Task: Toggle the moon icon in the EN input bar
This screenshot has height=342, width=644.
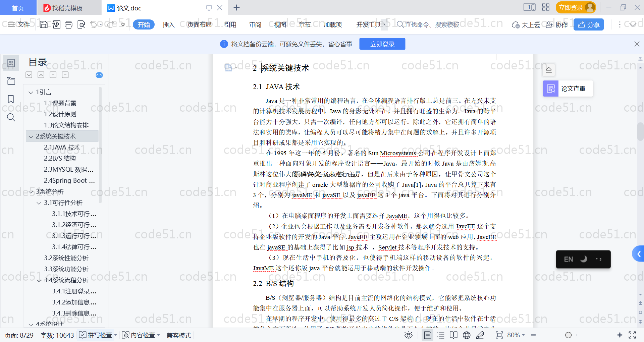Action: click(584, 259)
